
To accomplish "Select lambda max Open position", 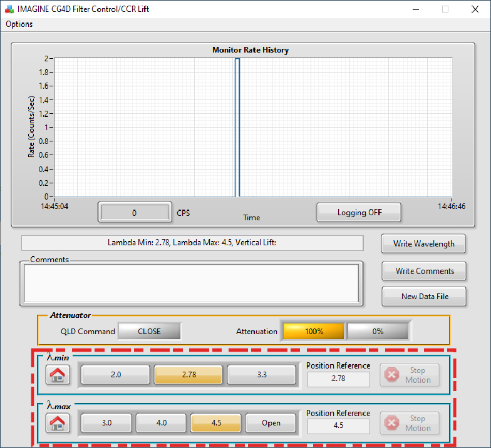I will click(x=271, y=423).
